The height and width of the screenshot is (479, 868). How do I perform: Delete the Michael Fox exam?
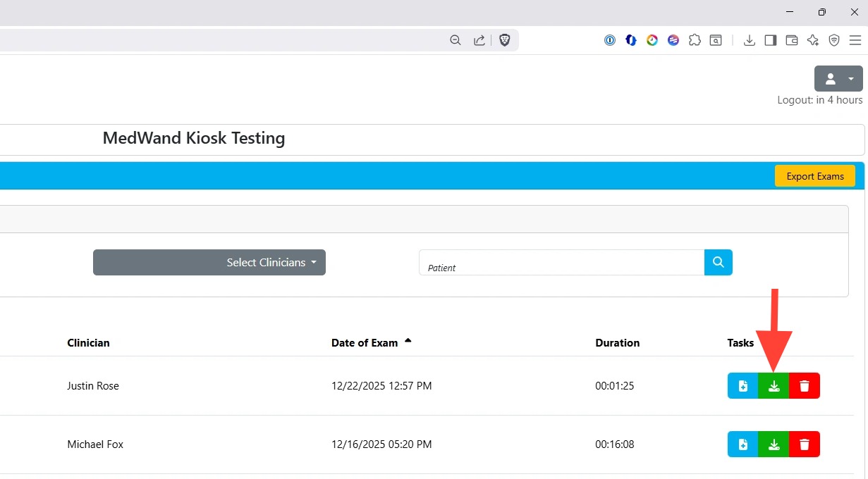tap(805, 444)
